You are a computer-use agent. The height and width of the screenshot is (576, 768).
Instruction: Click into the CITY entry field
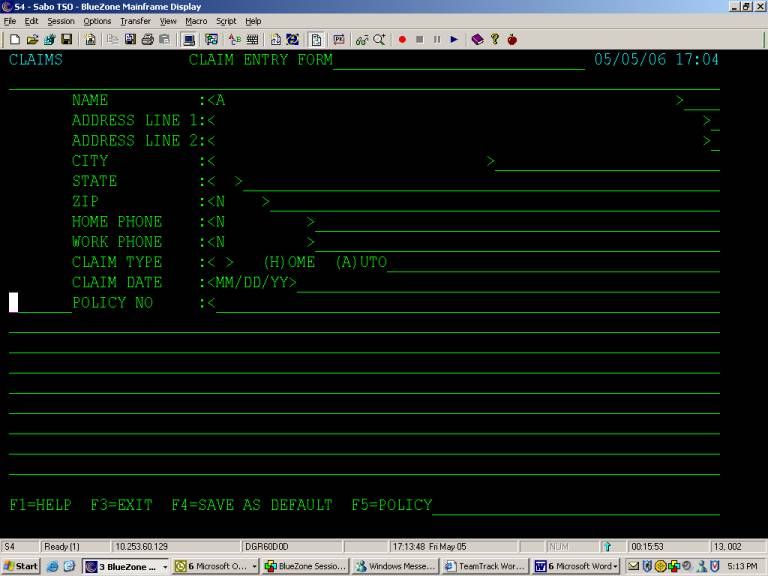tap(351, 161)
